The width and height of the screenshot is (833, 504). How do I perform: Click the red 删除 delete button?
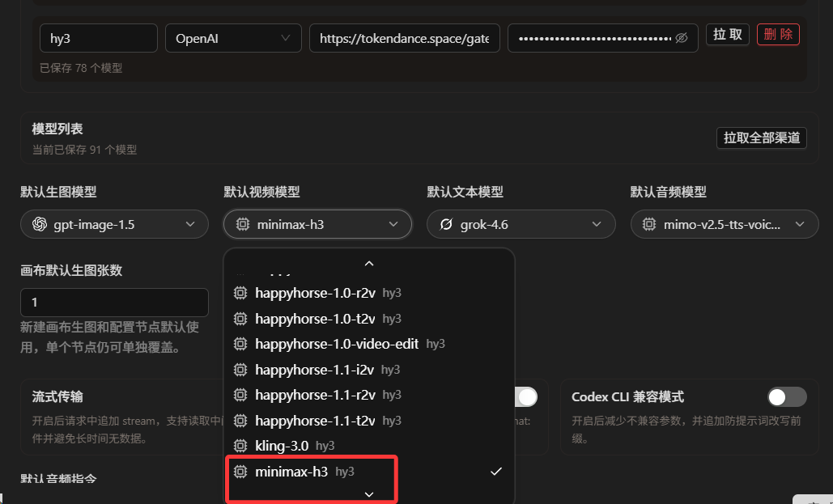(778, 35)
